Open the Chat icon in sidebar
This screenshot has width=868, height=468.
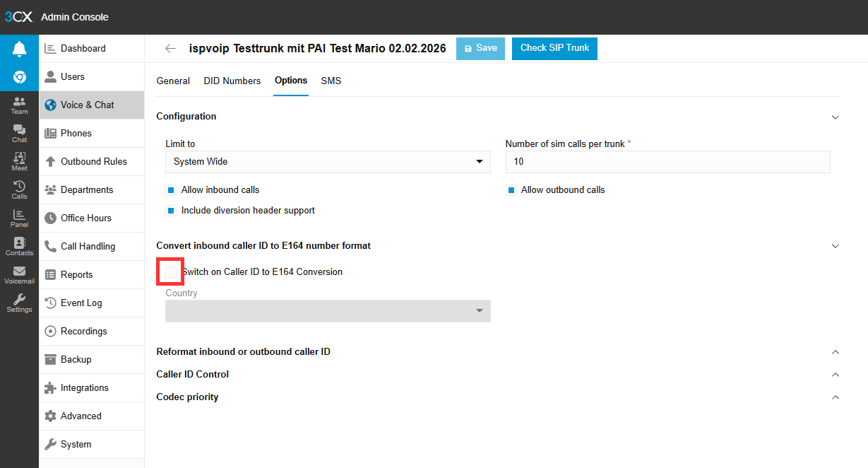point(19,134)
